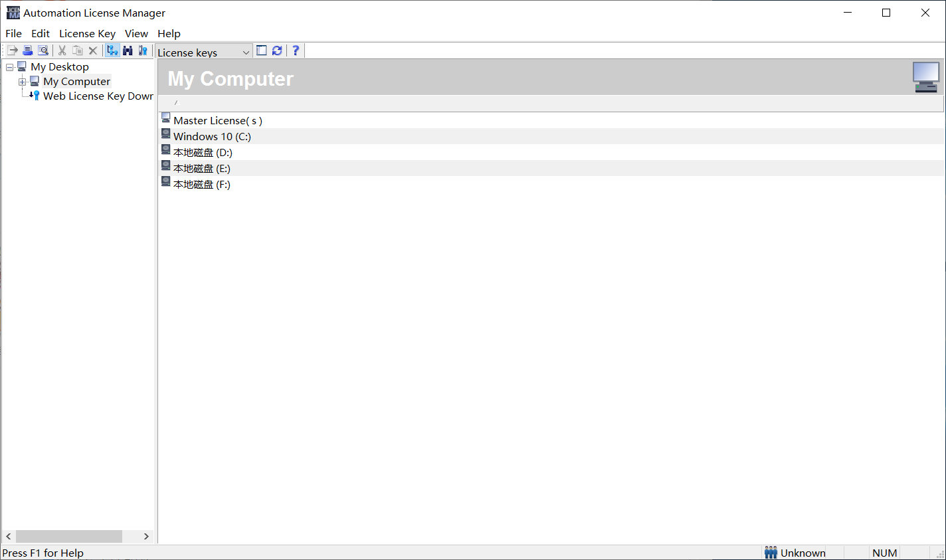Collapse the My Desktop tree node
The image size is (946, 560).
(x=9, y=67)
